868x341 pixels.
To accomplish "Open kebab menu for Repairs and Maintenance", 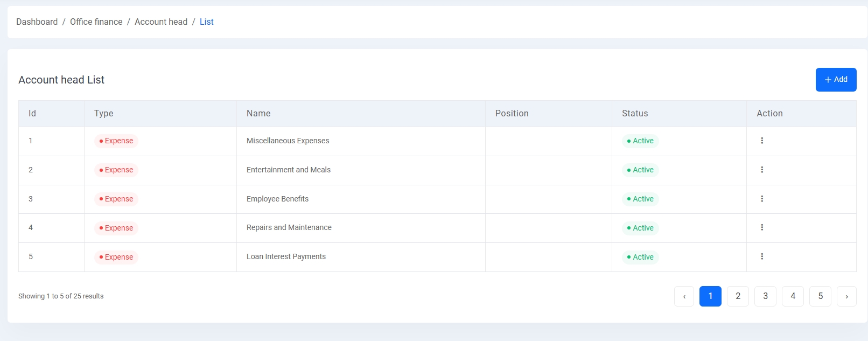I will [x=761, y=227].
